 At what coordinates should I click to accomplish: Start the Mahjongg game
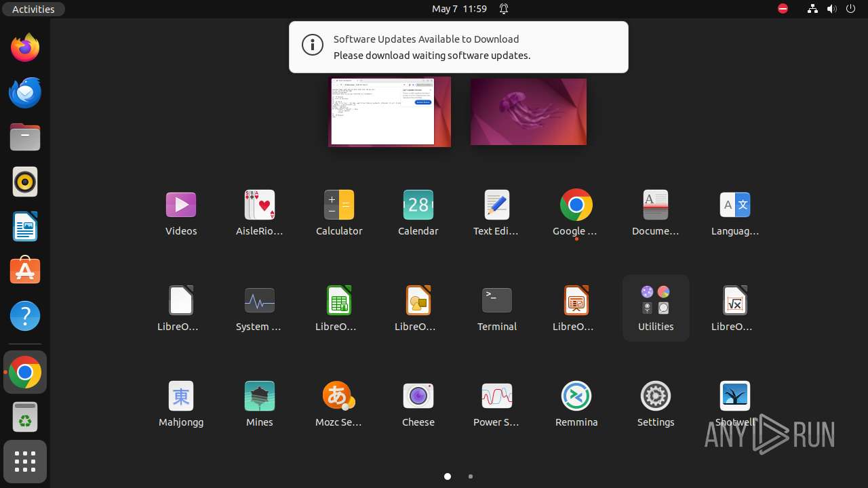click(181, 404)
